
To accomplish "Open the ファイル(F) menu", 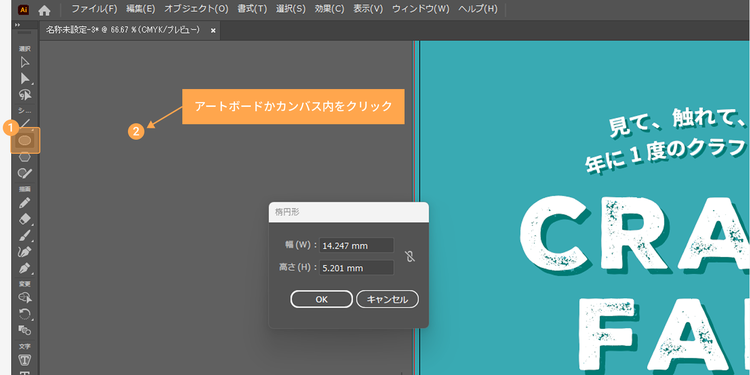I will pyautogui.click(x=94, y=9).
